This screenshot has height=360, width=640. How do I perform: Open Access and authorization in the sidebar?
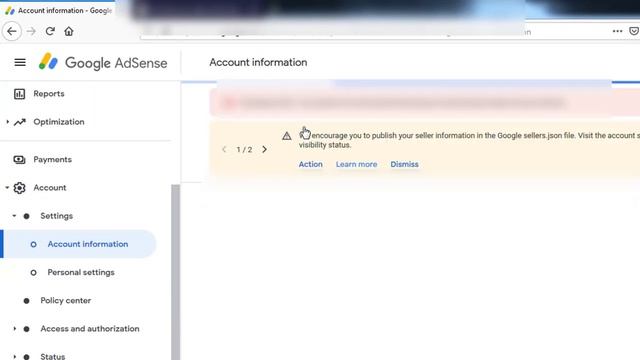90,329
